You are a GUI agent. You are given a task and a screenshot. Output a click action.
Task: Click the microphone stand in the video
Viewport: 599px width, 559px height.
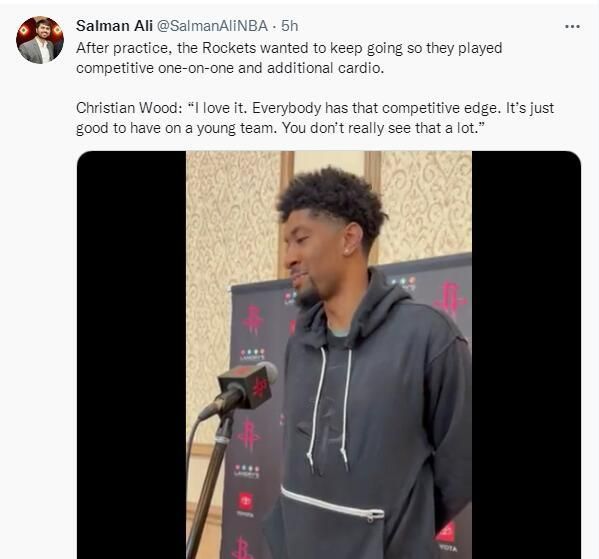click(x=209, y=487)
